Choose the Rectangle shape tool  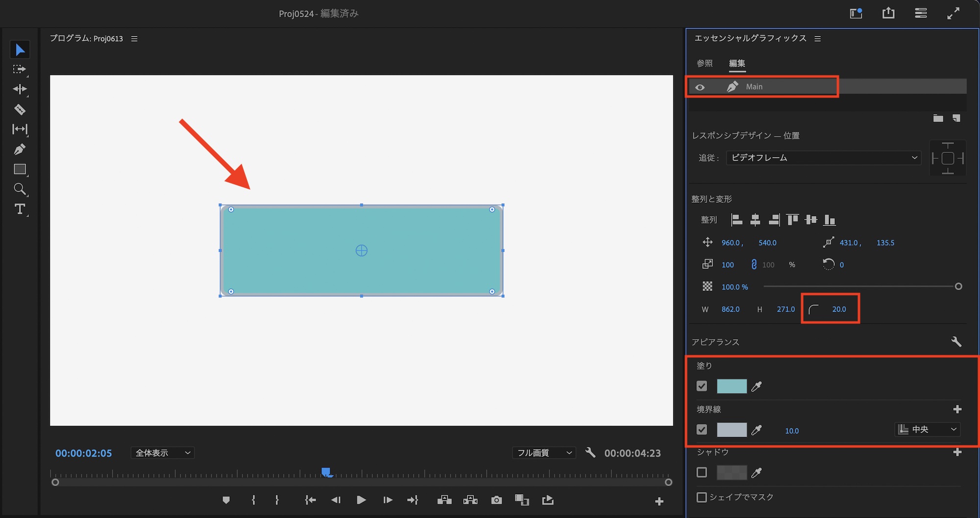20,170
